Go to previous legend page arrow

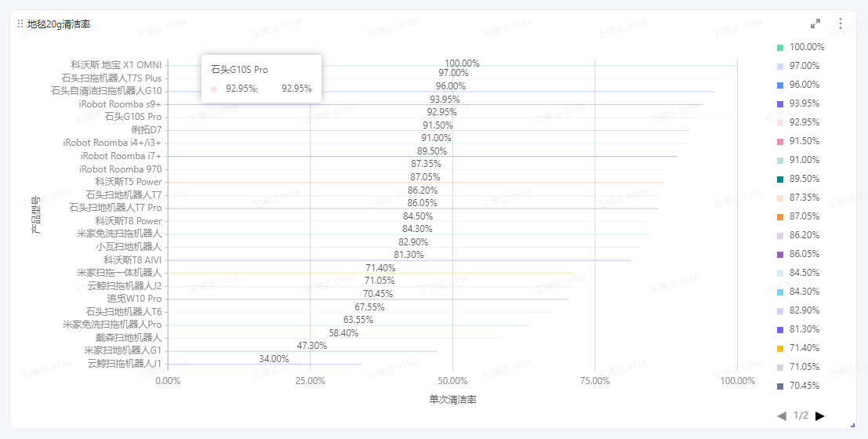pyautogui.click(x=782, y=415)
